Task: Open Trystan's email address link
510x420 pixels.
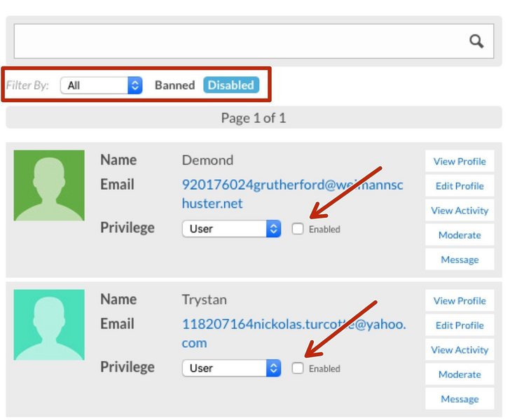Action: pos(293,325)
